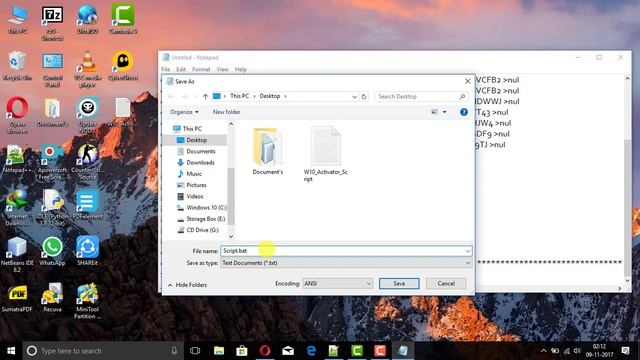
Task: Open the Encoding ANSI dropdown
Action: tap(337, 283)
